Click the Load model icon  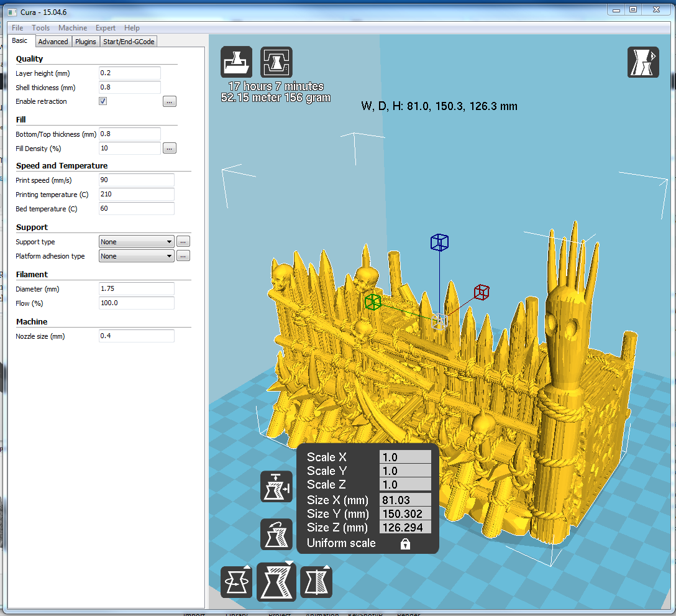[x=236, y=62]
